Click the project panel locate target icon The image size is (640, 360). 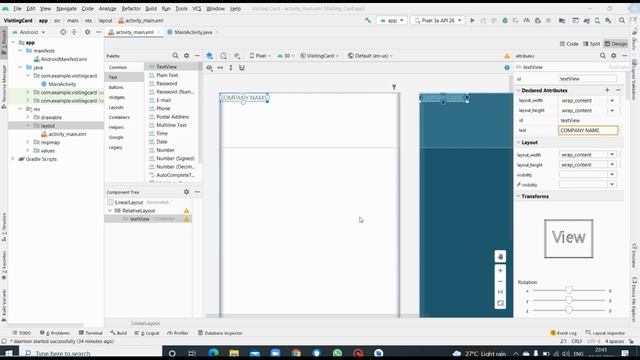(63, 32)
